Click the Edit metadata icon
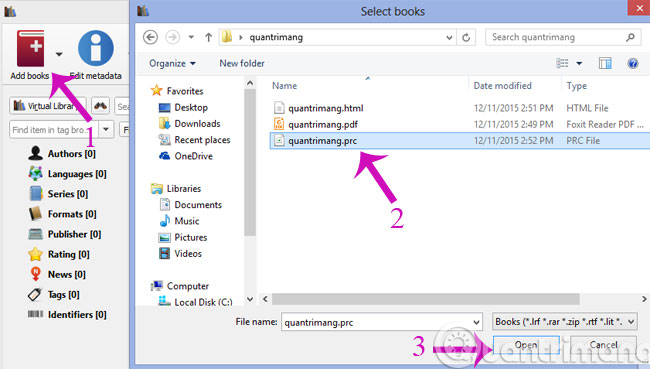 96,49
